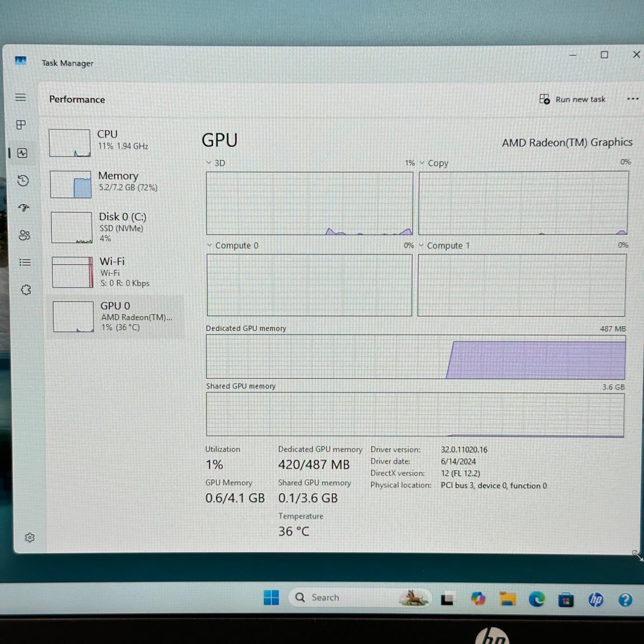
Task: Click the Compute 0 graph
Action: [x=309, y=285]
